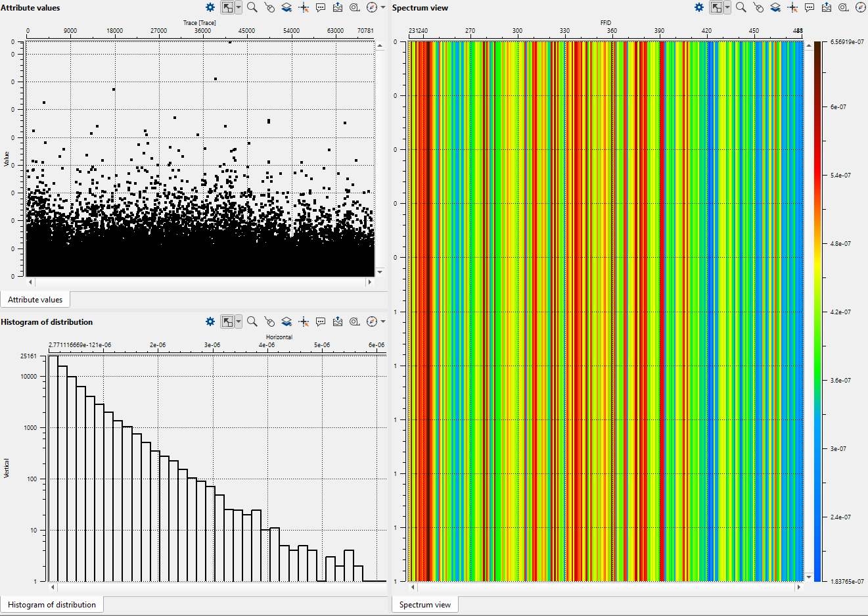
Task: Switch to the Histogram of distribution tab
Action: point(52,605)
